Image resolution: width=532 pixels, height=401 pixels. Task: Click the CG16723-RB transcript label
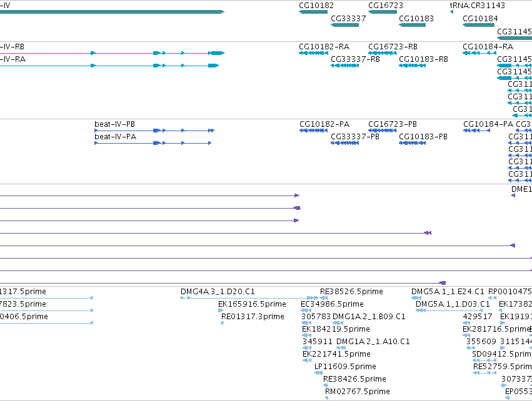[x=393, y=46]
